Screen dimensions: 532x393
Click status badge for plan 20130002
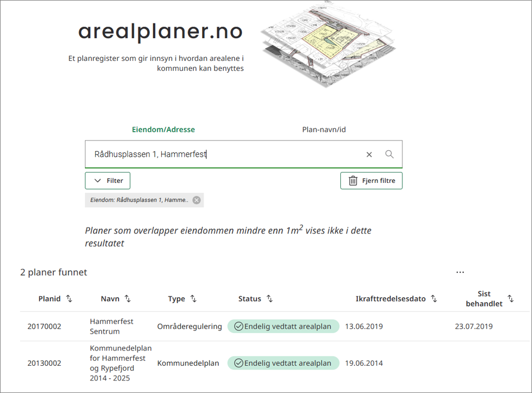tap(283, 363)
